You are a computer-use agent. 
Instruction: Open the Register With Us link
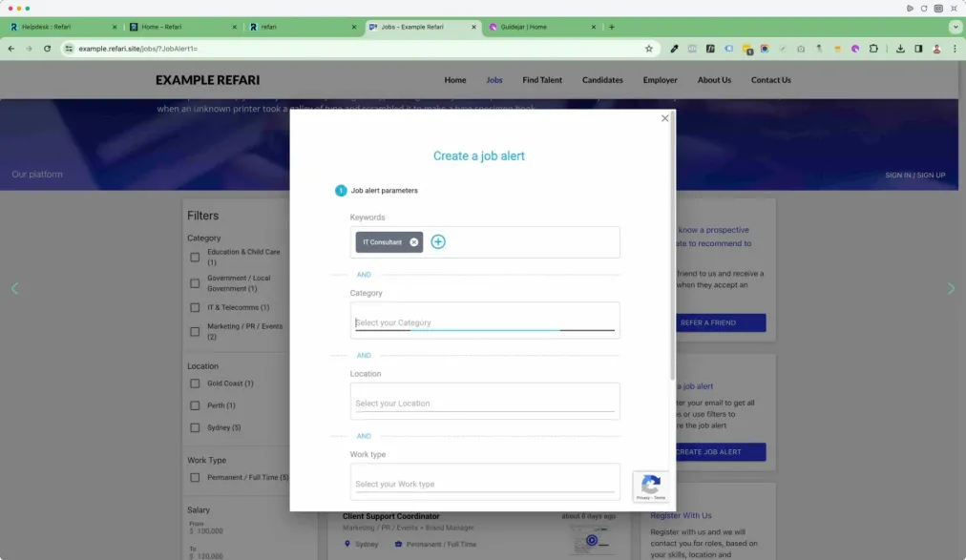[681, 516]
